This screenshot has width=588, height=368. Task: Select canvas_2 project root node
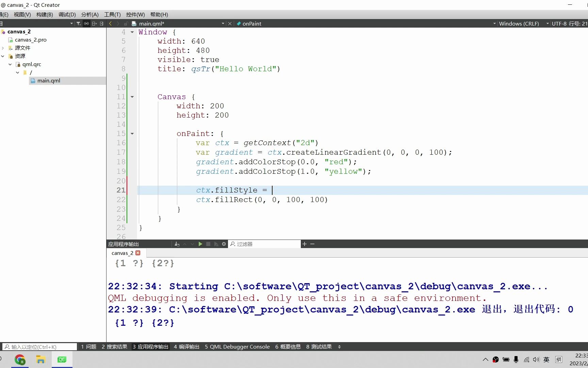point(19,32)
